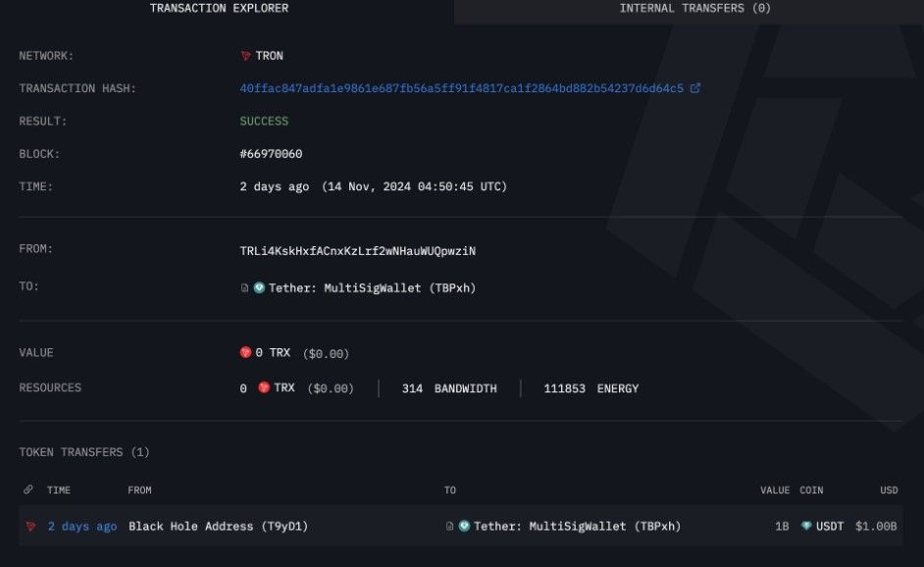Sort token transfers by VALUE column
Screen dimensions: 924x567
coord(774,490)
